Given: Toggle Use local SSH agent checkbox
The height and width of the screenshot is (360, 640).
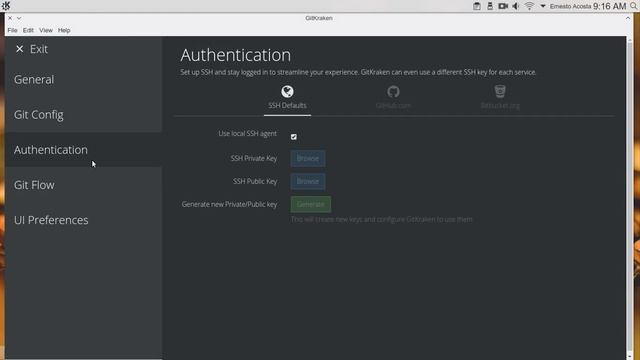Looking at the screenshot, I should pos(294,137).
